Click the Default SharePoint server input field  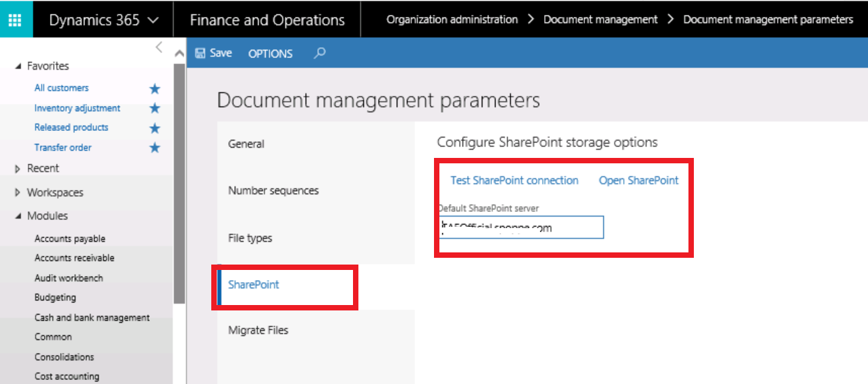[521, 227]
